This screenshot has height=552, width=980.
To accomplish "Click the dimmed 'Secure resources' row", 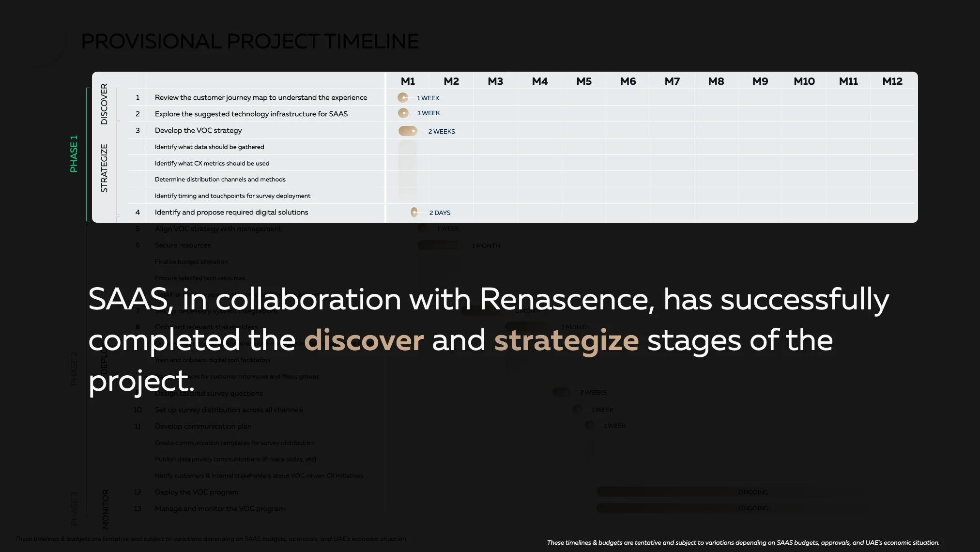I will click(183, 245).
